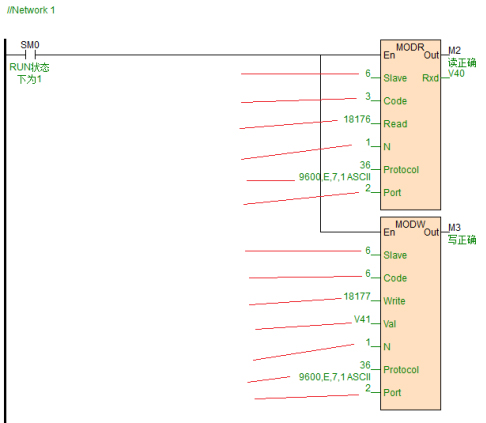Select the MODR Code value 3
This screenshot has width=486, height=423.
pos(368,96)
